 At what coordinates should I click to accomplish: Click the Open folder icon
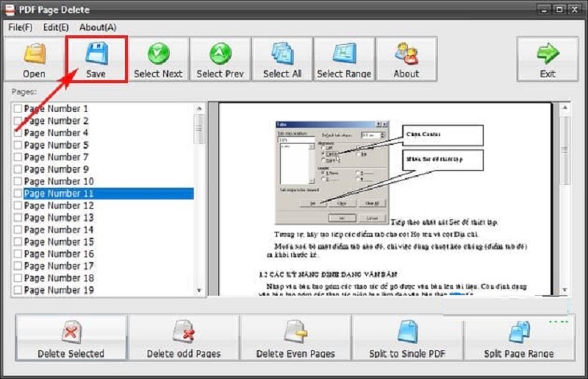tap(34, 53)
